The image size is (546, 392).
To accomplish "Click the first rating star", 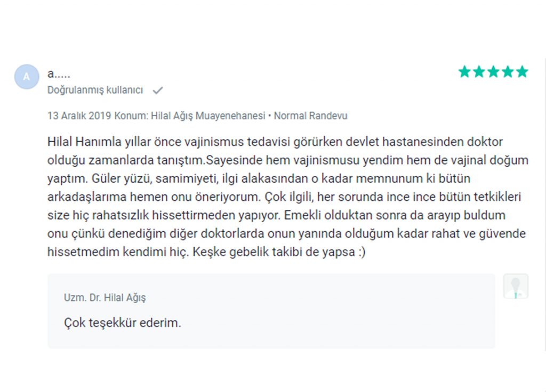I will (x=464, y=72).
